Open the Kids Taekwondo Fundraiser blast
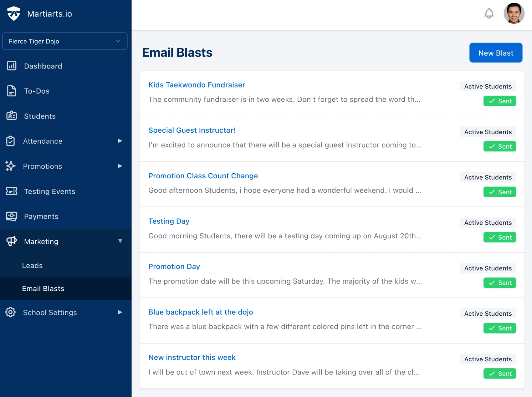 197,85
